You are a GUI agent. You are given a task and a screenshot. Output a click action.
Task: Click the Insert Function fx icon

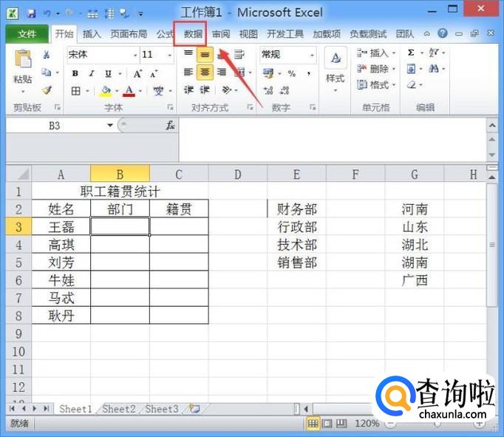170,126
